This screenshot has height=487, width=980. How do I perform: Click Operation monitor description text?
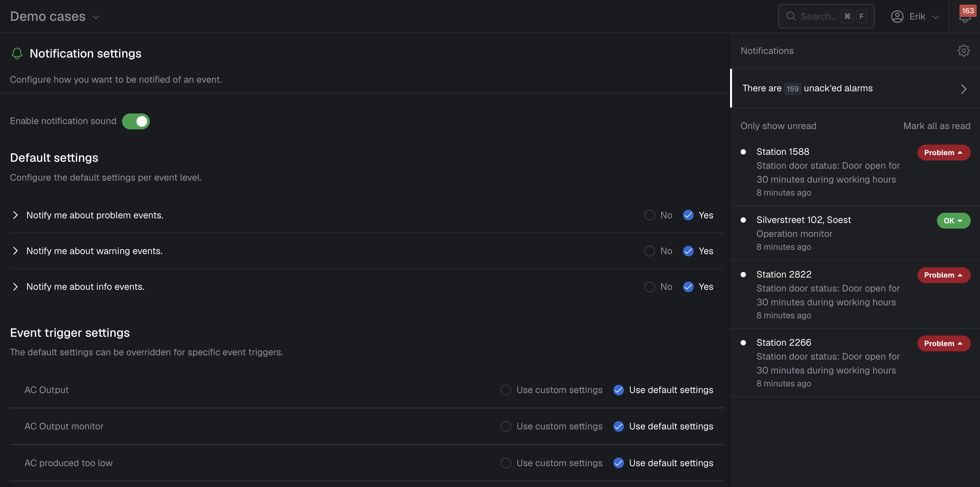[794, 234]
